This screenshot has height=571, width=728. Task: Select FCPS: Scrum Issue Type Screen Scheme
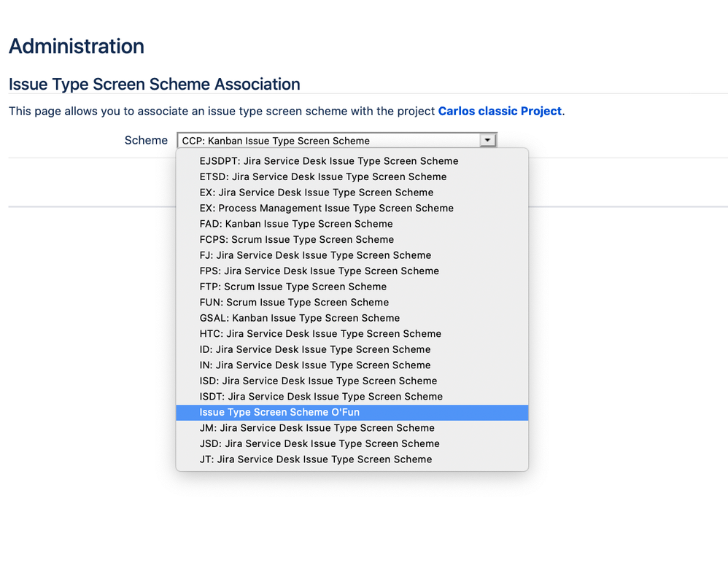[x=352, y=239]
